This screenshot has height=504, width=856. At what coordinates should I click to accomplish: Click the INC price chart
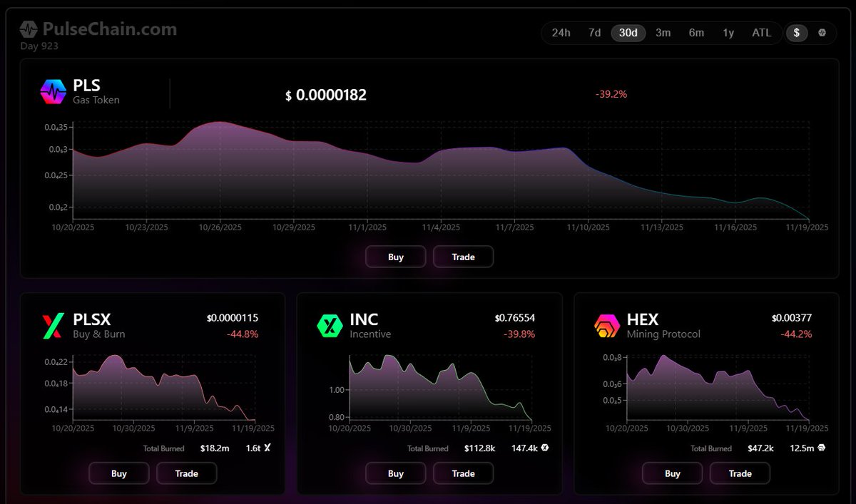coord(440,387)
